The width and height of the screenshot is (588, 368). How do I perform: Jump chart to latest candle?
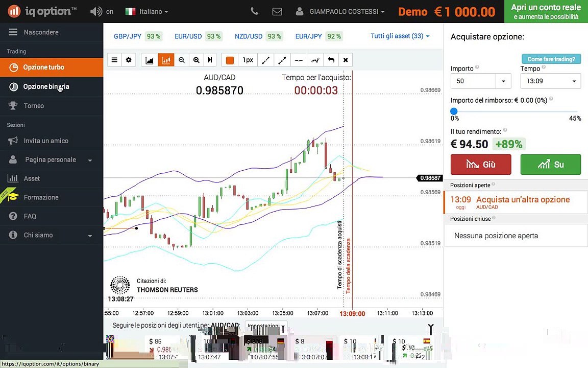(x=210, y=60)
